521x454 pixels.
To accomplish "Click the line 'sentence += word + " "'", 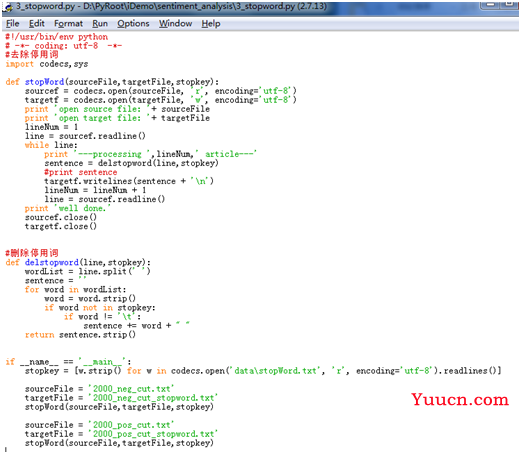I will pos(137,325).
